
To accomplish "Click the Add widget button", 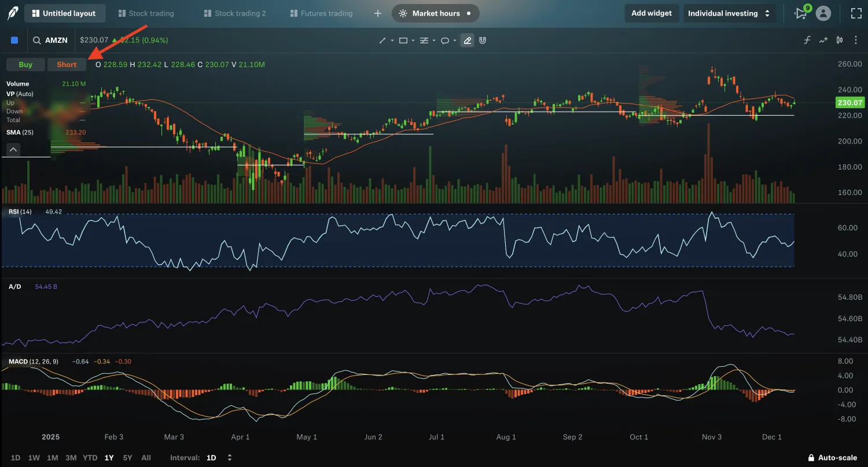I will (652, 13).
